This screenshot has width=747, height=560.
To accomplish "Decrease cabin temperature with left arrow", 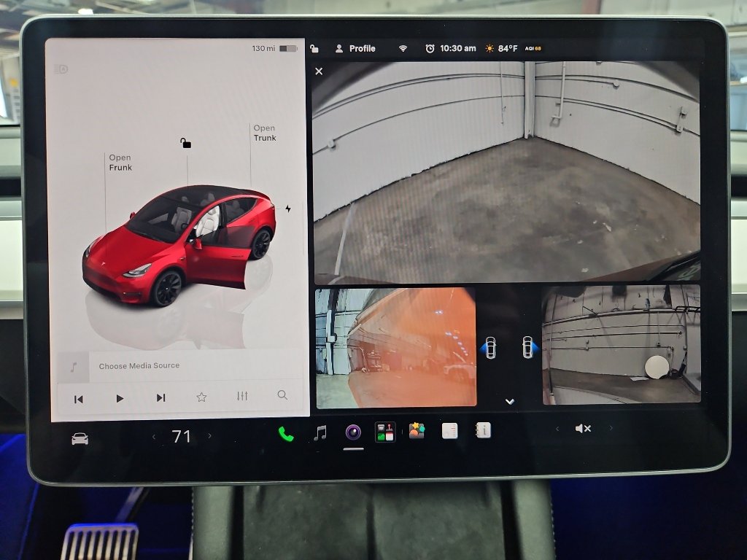I will coord(154,436).
